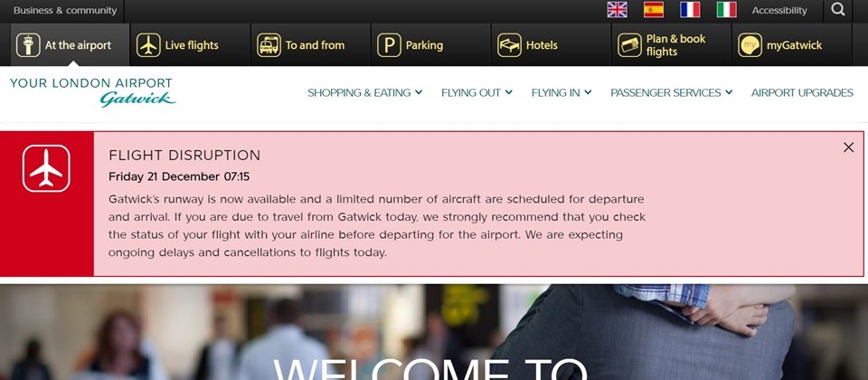
Task: Open the Flying In dropdown
Action: tap(561, 92)
